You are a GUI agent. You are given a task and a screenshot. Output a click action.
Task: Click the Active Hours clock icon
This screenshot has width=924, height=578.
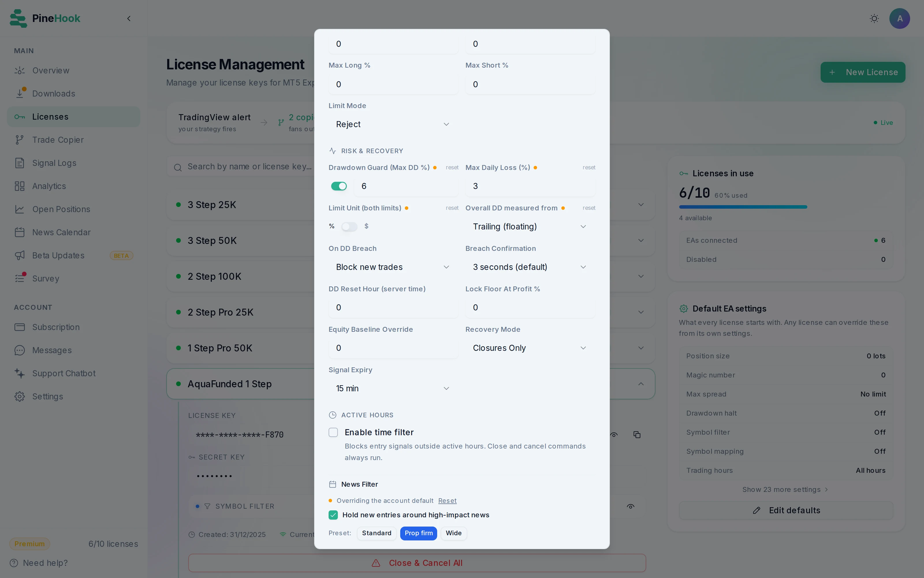pos(333,415)
